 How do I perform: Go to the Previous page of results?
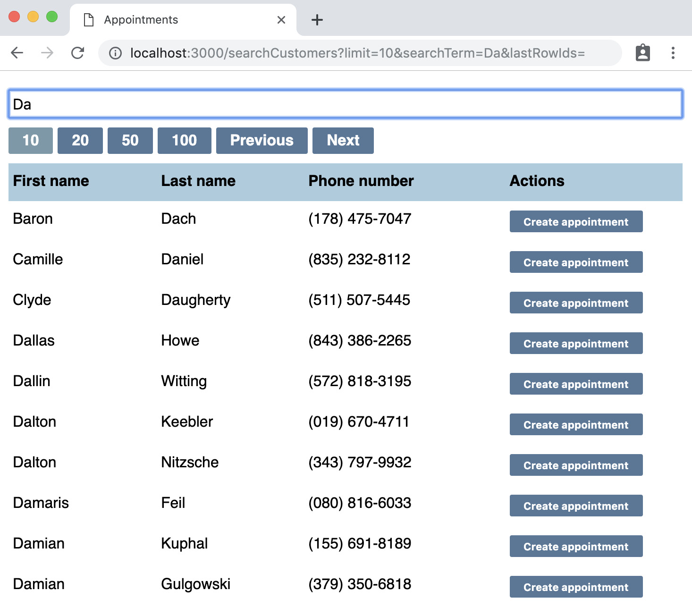click(x=262, y=140)
